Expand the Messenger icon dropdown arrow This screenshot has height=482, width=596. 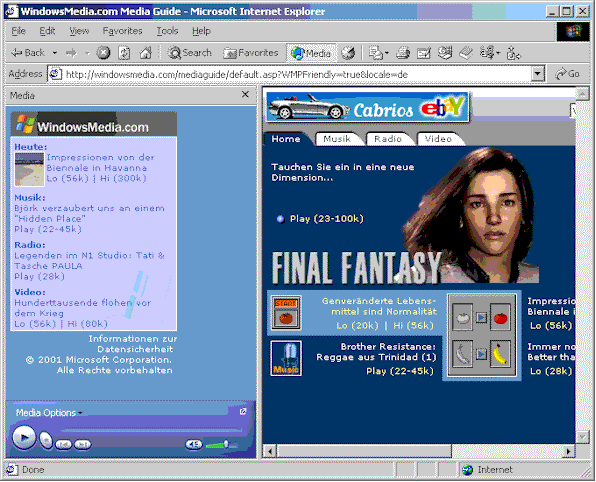click(498, 53)
